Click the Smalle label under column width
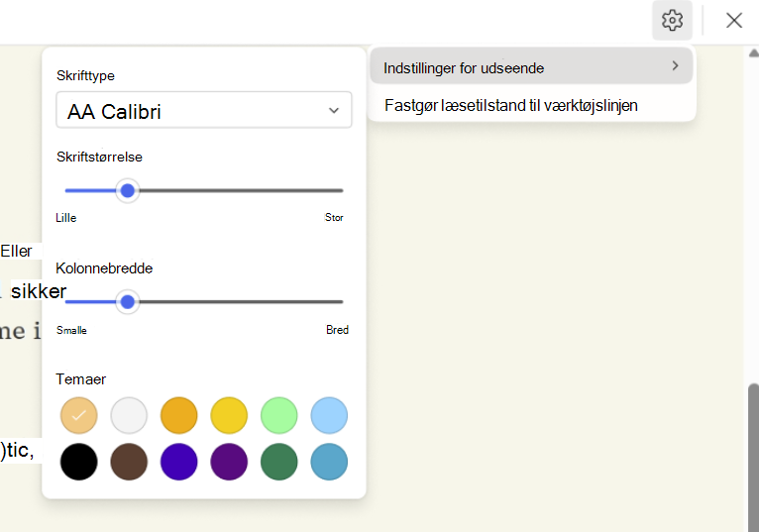This screenshot has width=759, height=532. pyautogui.click(x=71, y=330)
